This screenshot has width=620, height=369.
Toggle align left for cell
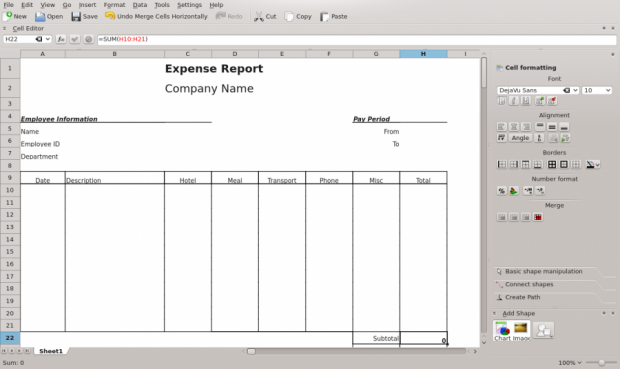pos(501,127)
